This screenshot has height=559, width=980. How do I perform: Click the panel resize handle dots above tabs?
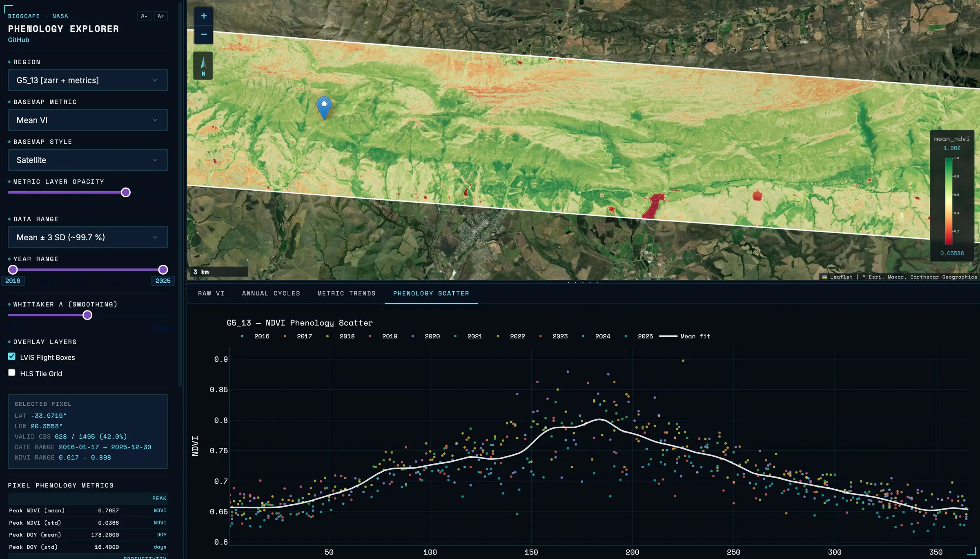pyautogui.click(x=583, y=282)
